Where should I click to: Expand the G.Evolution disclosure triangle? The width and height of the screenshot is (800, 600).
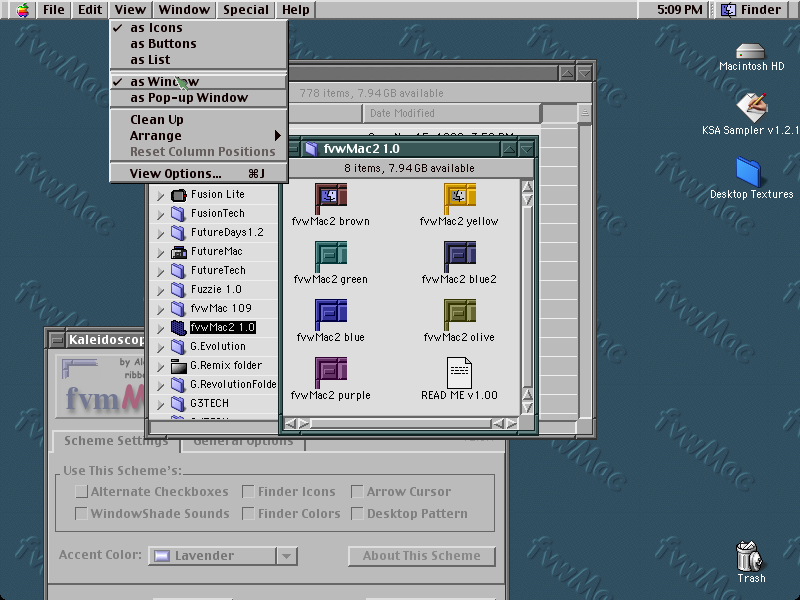pyautogui.click(x=160, y=347)
